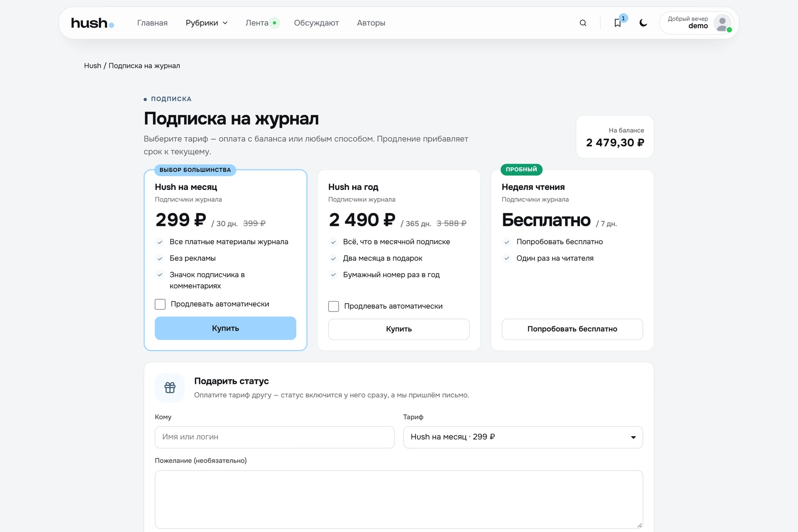Toggle dark mode moon icon

point(643,23)
